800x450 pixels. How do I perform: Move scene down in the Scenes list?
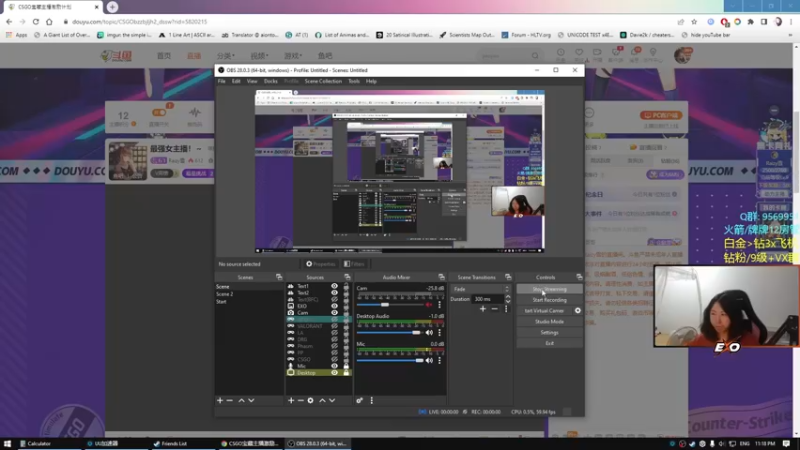[x=251, y=401]
